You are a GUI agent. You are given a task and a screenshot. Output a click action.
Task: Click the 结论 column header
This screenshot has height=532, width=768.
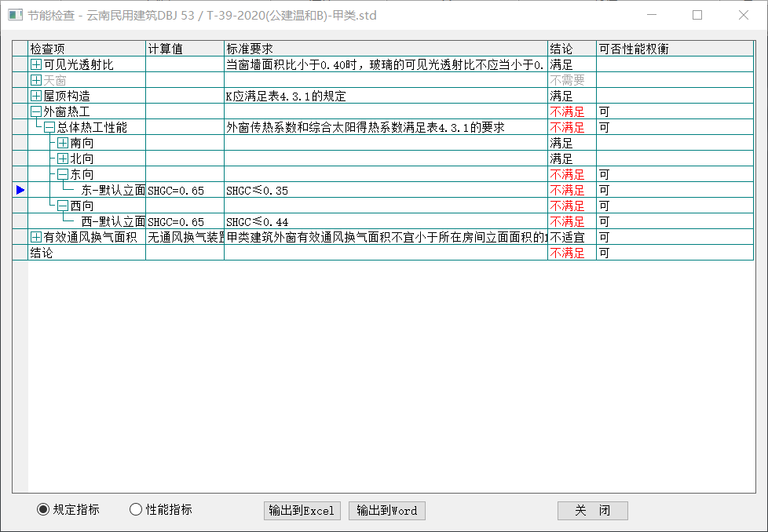click(x=571, y=49)
